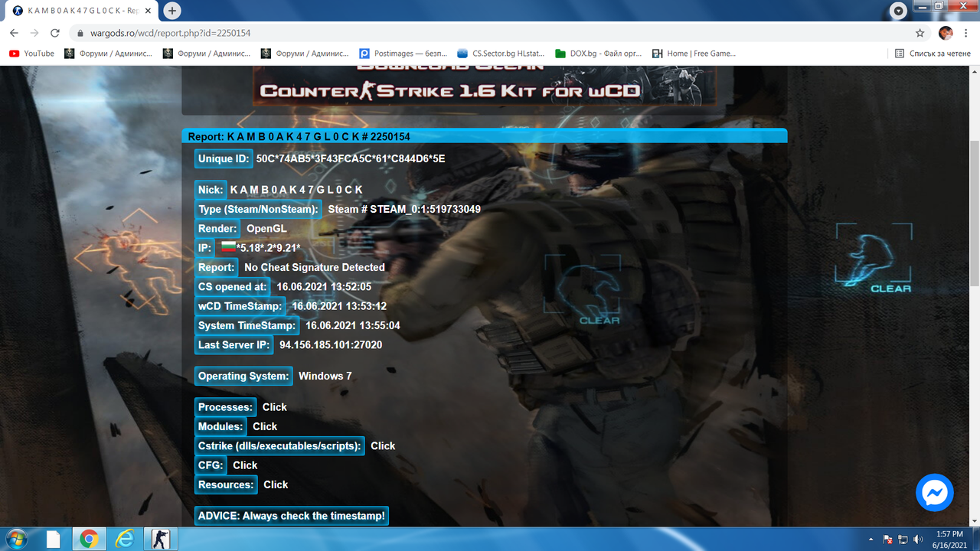Go back to the previous page
The width and height of the screenshot is (980, 551).
(x=14, y=33)
